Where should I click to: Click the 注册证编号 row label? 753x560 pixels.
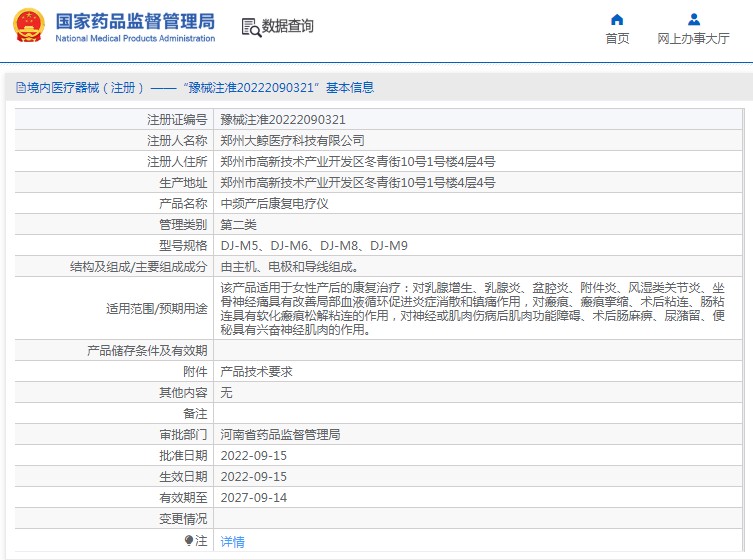tap(177, 120)
